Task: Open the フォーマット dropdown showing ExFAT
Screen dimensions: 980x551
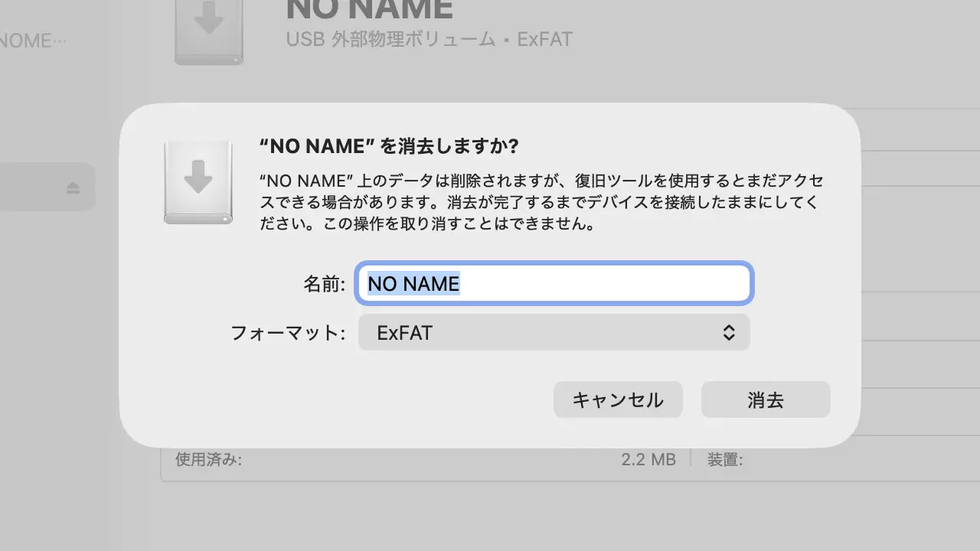Action: click(554, 333)
